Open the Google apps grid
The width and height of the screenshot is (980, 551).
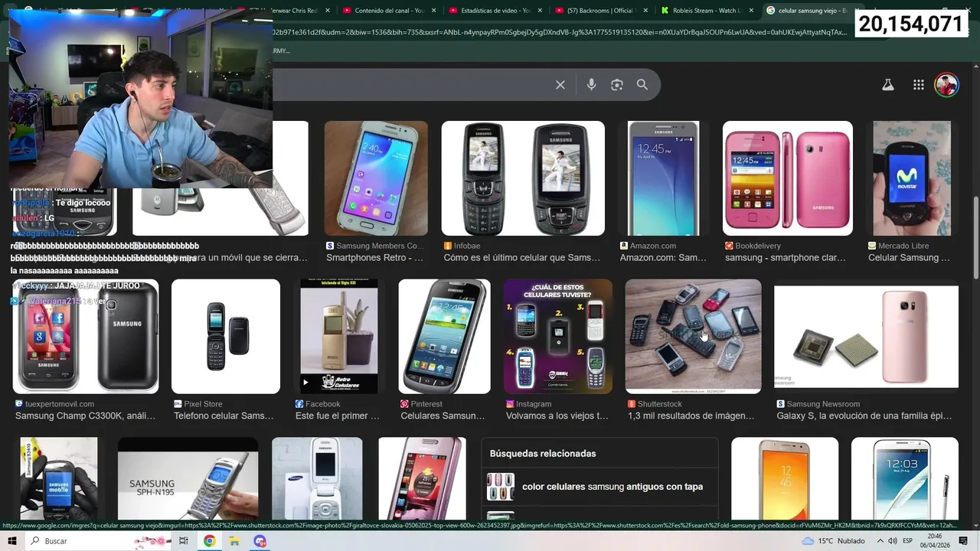[x=919, y=85]
